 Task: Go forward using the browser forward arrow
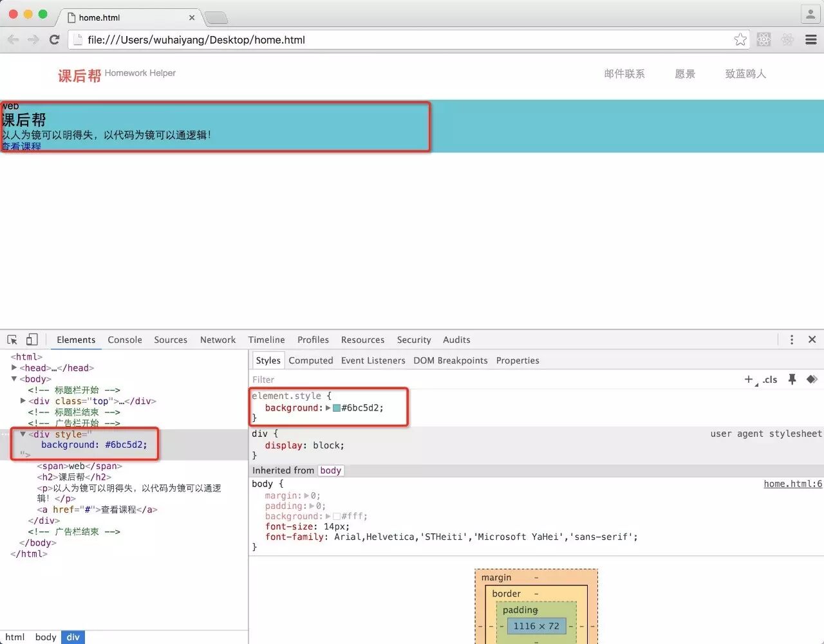tap(33, 40)
